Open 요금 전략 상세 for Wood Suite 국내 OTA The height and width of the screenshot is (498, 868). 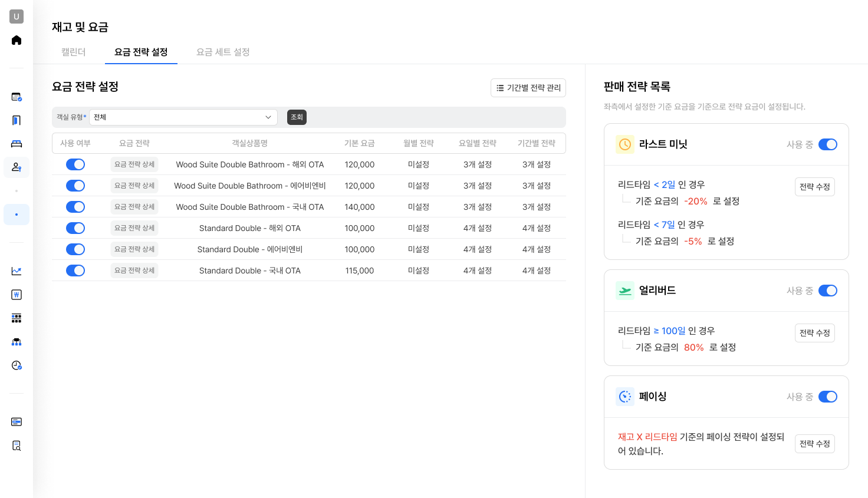coord(134,207)
